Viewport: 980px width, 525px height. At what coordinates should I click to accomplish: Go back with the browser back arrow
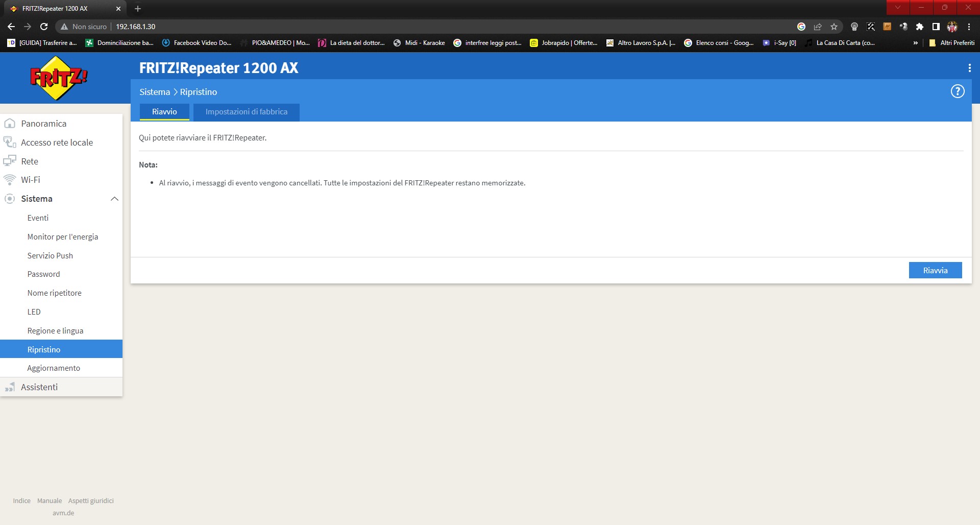(11, 27)
